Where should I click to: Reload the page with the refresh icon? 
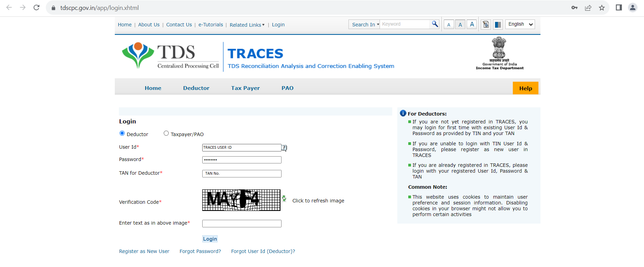[37, 8]
